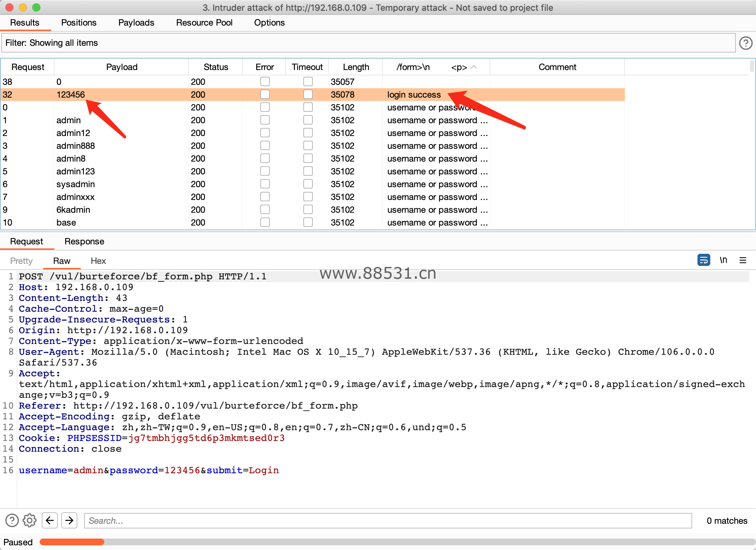Select the Raw view tab
The height and width of the screenshot is (550, 756).
pyautogui.click(x=62, y=261)
